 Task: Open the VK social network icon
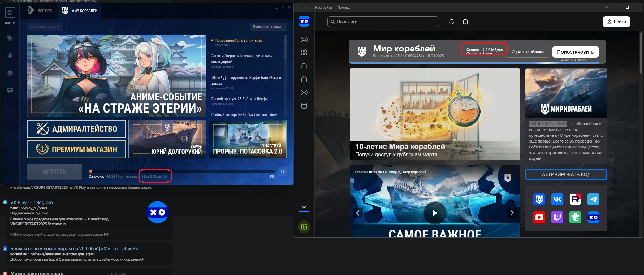(557, 199)
